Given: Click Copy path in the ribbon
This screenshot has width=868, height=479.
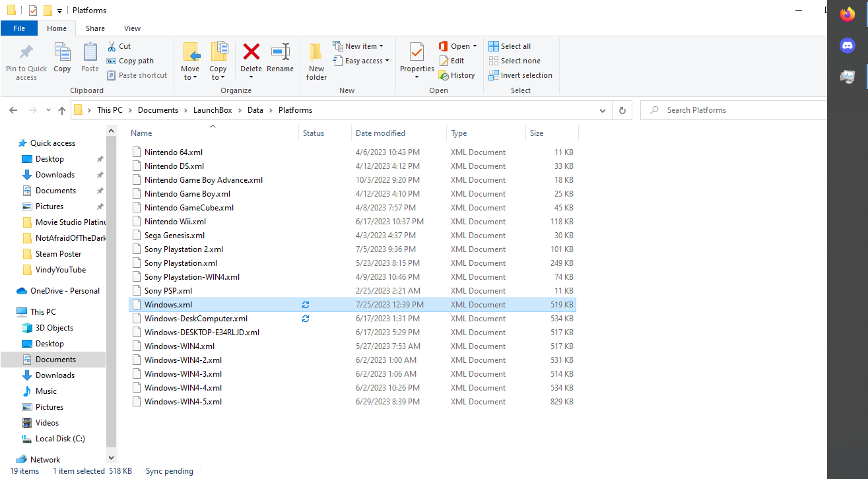Looking at the screenshot, I should [x=130, y=61].
